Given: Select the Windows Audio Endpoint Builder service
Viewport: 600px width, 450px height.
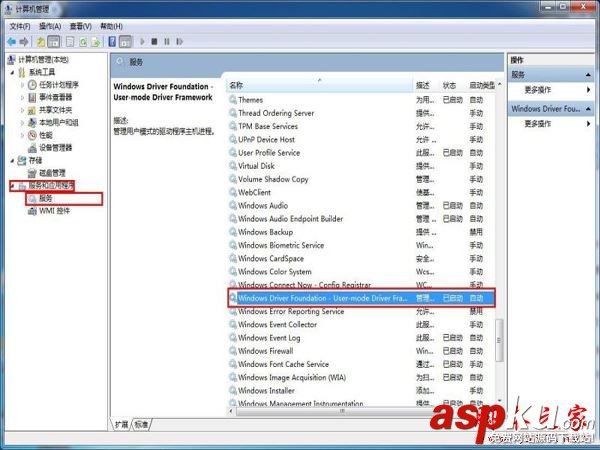Looking at the screenshot, I should tap(361, 218).
